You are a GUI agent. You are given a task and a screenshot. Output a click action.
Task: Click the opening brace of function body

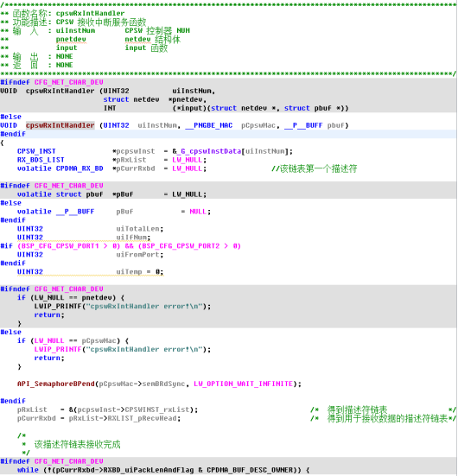[2, 143]
